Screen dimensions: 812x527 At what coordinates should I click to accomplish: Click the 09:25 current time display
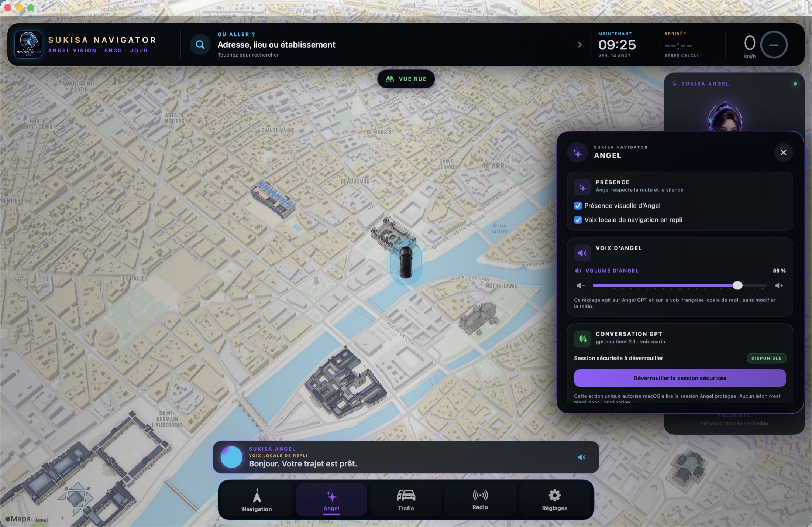tap(617, 45)
